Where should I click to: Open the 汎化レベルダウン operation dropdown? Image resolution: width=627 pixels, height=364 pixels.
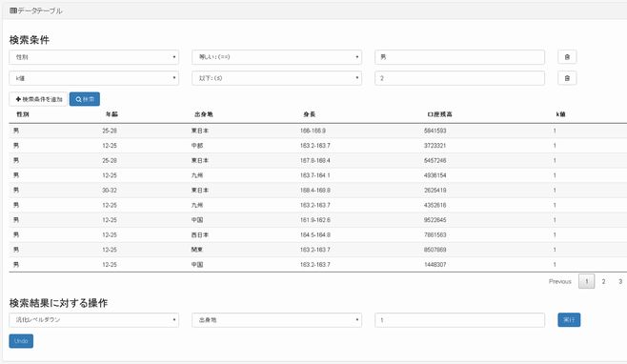pyautogui.click(x=94, y=320)
